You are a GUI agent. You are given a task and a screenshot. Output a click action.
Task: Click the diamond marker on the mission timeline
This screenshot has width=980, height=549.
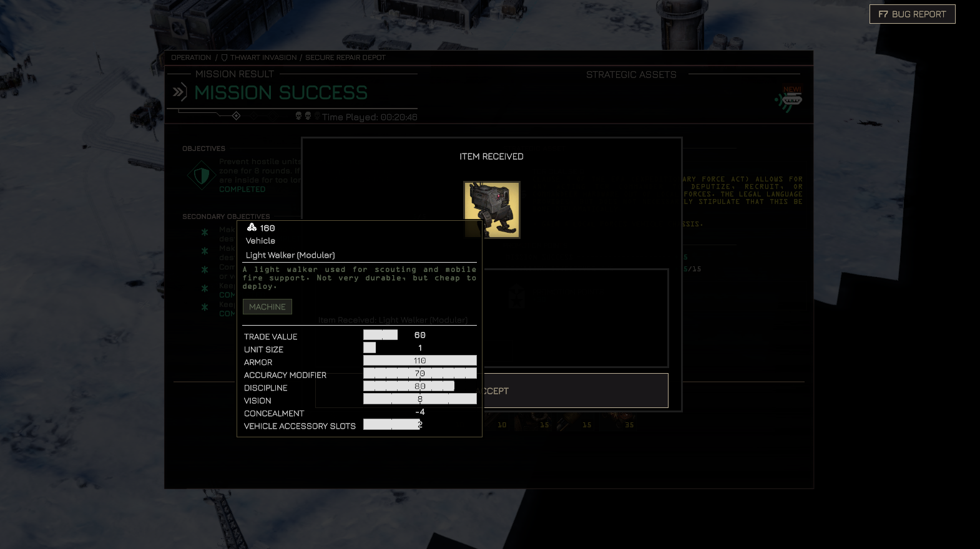[x=236, y=116]
